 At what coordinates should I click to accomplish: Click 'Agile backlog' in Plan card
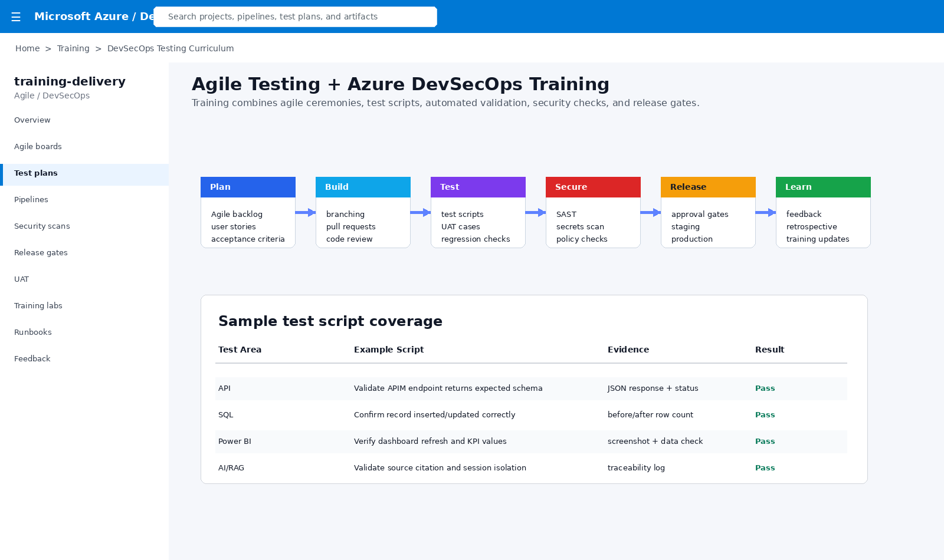coord(237,215)
